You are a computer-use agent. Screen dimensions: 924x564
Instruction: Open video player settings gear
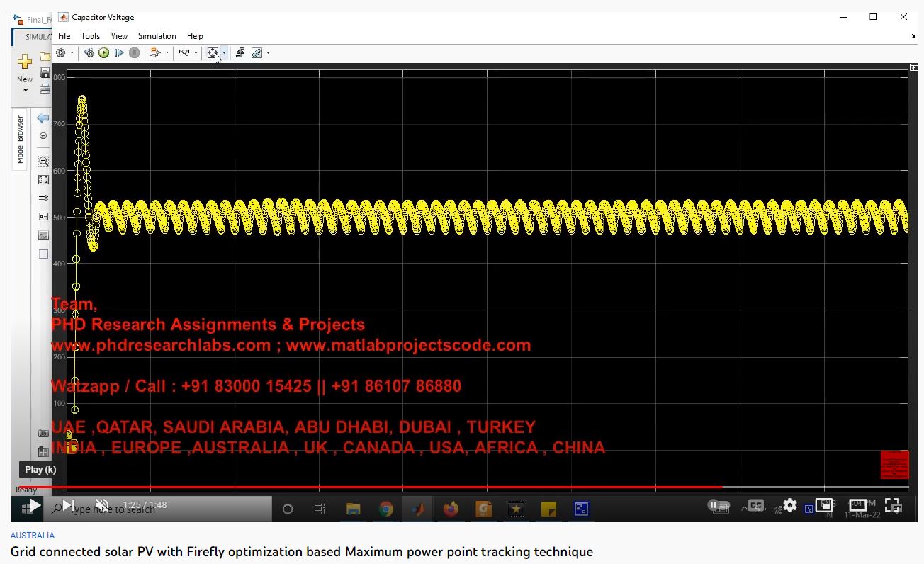click(x=790, y=506)
